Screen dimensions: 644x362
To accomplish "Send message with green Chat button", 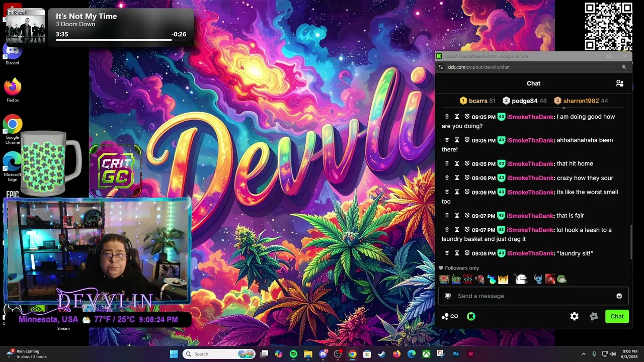I will pos(617,316).
